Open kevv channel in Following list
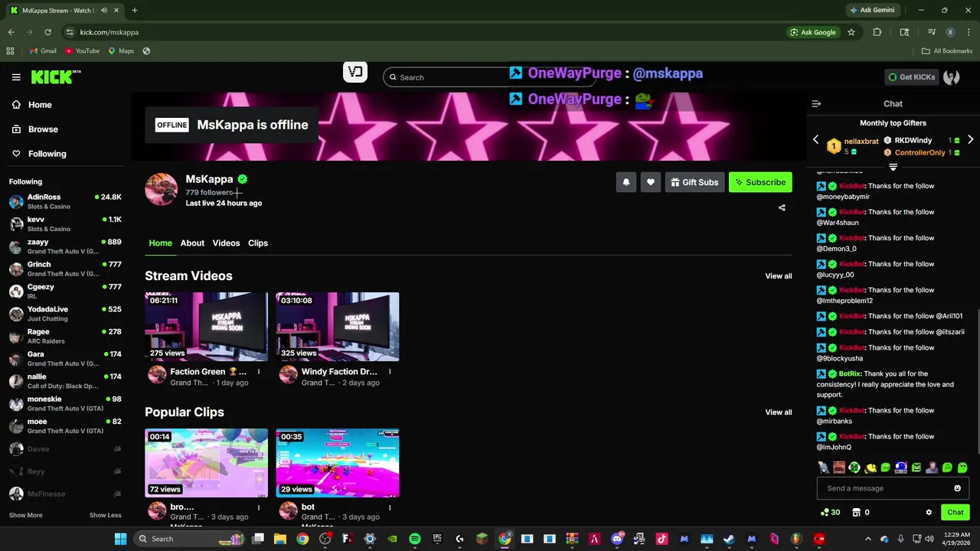The image size is (980, 551). click(65, 223)
